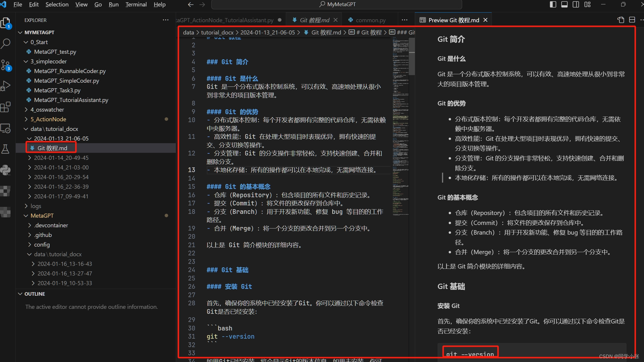
Task: Go back with the navigation arrow
Action: [x=191, y=4]
